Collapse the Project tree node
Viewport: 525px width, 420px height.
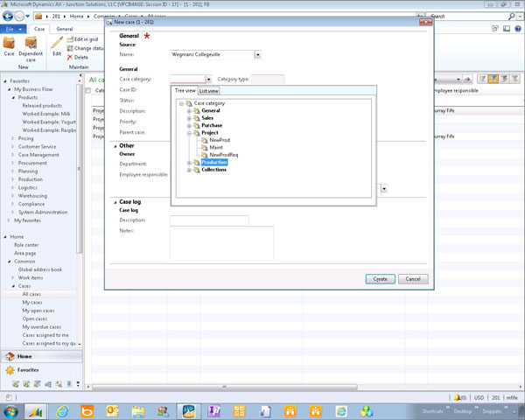(x=189, y=133)
